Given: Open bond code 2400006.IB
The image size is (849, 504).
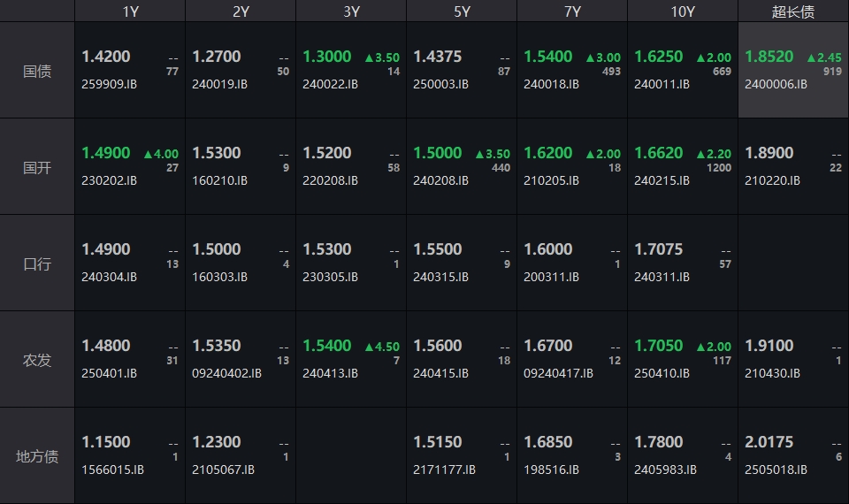Looking at the screenshot, I should (776, 84).
